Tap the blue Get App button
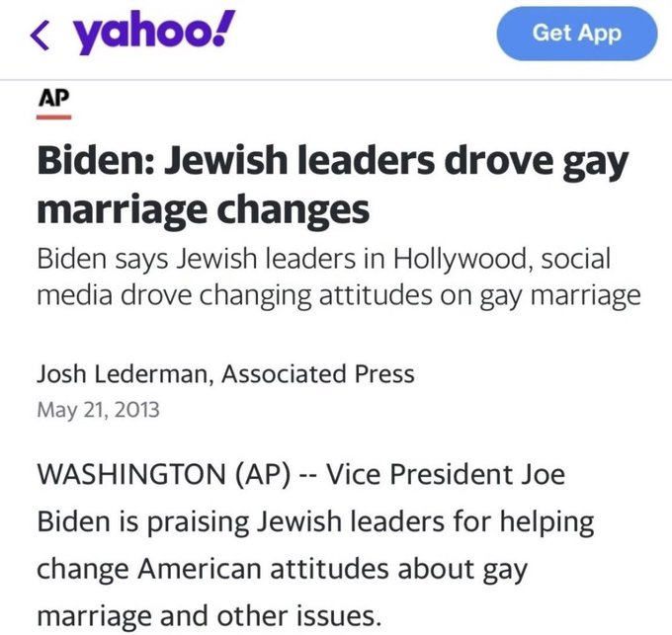Image resolution: width=672 pixels, height=635 pixels. 576,34
